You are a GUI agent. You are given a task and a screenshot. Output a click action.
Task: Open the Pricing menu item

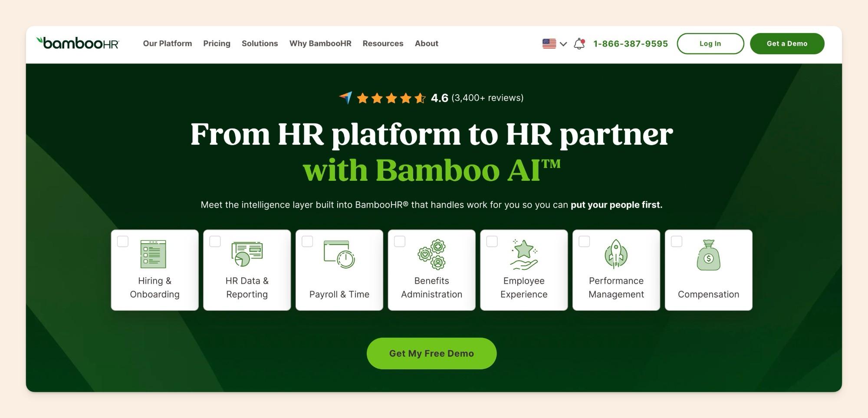pyautogui.click(x=217, y=43)
